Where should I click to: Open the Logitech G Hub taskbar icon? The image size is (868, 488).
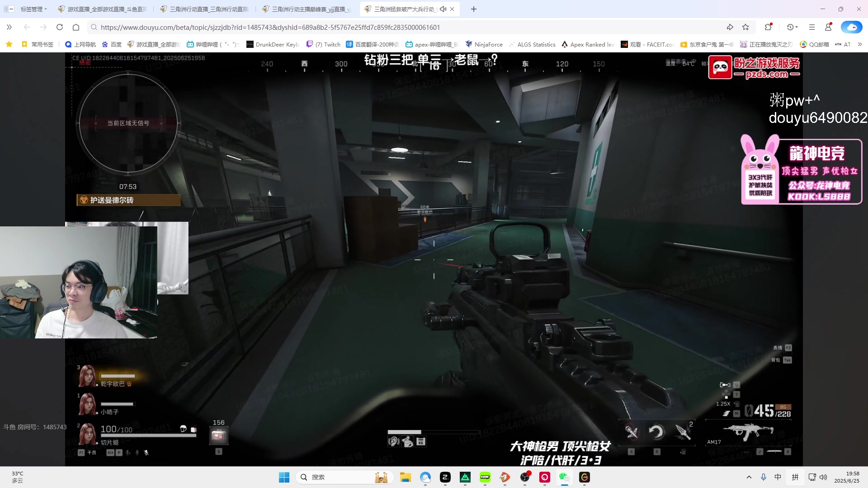[x=585, y=477]
